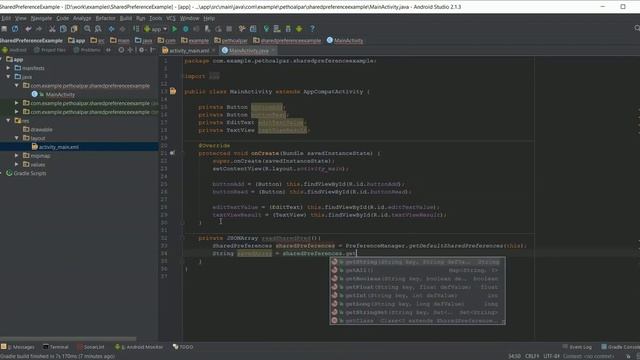
Task: Expand the values folder
Action: coord(17,164)
